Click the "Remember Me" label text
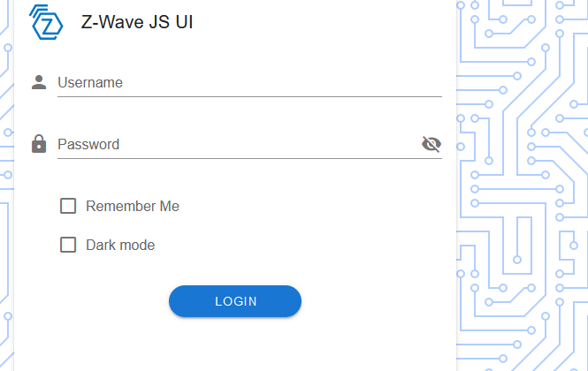Screen dimensions: 588x371 (x=133, y=206)
